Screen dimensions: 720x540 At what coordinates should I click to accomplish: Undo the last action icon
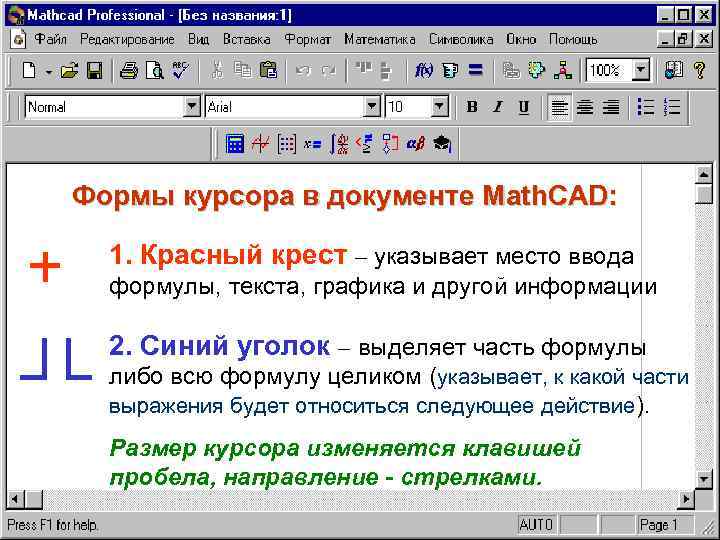(x=304, y=71)
